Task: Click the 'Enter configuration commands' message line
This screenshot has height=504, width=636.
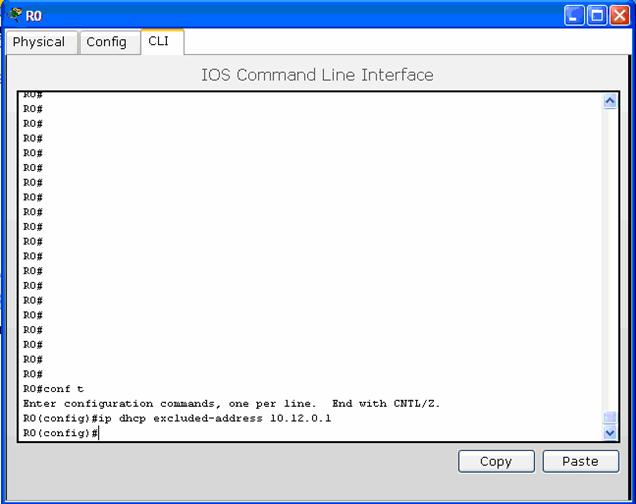Action: [x=231, y=404]
